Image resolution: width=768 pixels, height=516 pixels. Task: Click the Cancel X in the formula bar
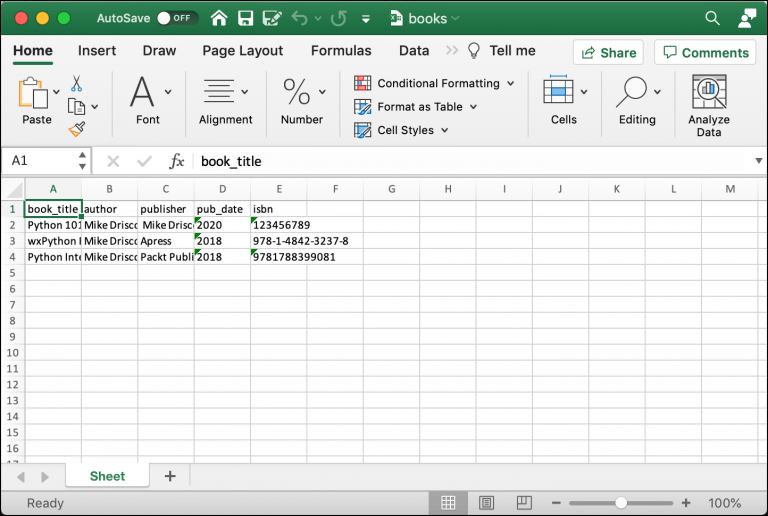113,161
